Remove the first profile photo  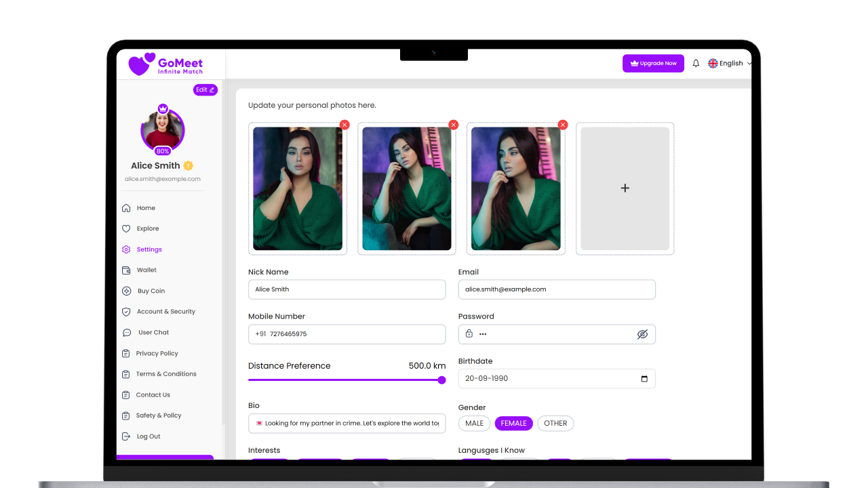[x=344, y=125]
